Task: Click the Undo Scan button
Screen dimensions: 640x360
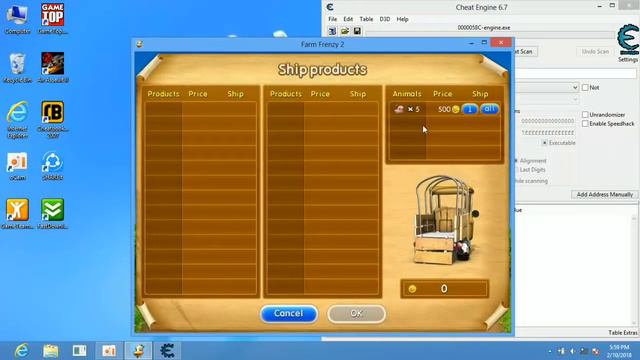Action: tap(595, 51)
